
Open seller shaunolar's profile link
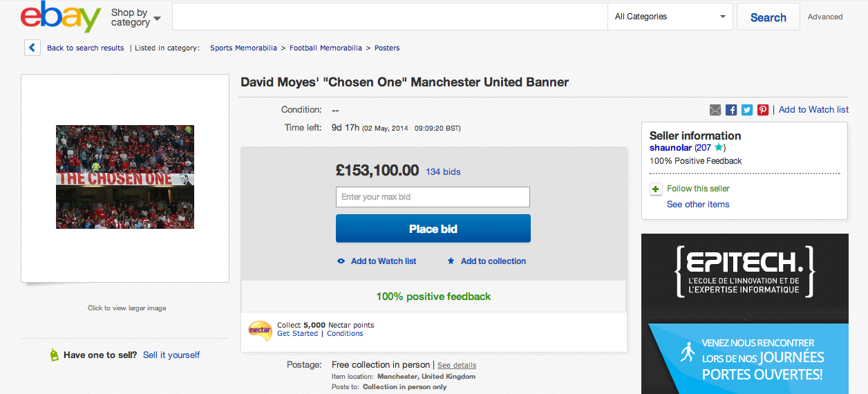coord(670,147)
